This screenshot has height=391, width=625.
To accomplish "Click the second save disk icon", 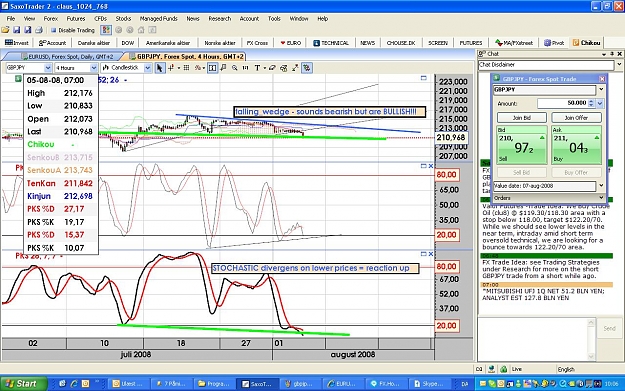I will [28, 30].
